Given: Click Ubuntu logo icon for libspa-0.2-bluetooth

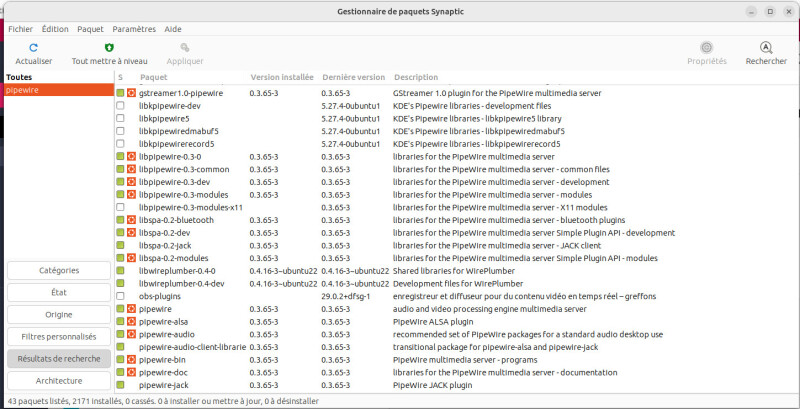Looking at the screenshot, I should click(131, 220).
